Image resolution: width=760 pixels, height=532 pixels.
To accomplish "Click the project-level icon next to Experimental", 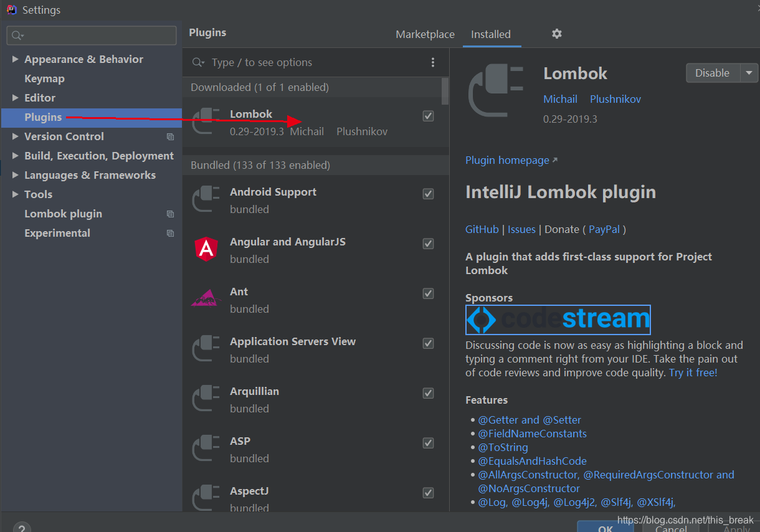I will [170, 233].
